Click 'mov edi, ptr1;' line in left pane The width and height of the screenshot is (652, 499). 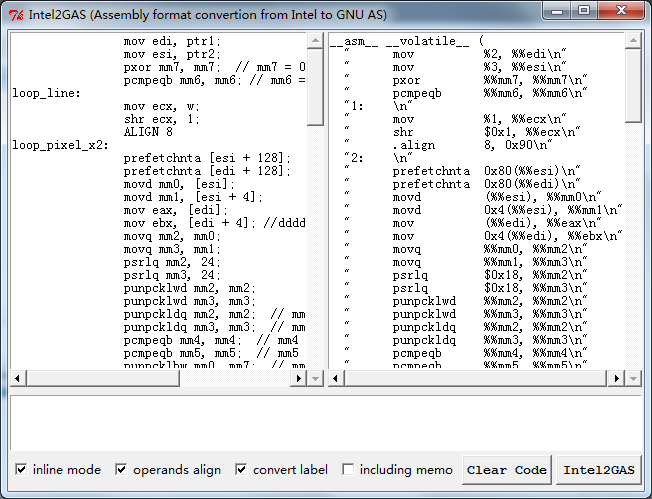pyautogui.click(x=172, y=41)
